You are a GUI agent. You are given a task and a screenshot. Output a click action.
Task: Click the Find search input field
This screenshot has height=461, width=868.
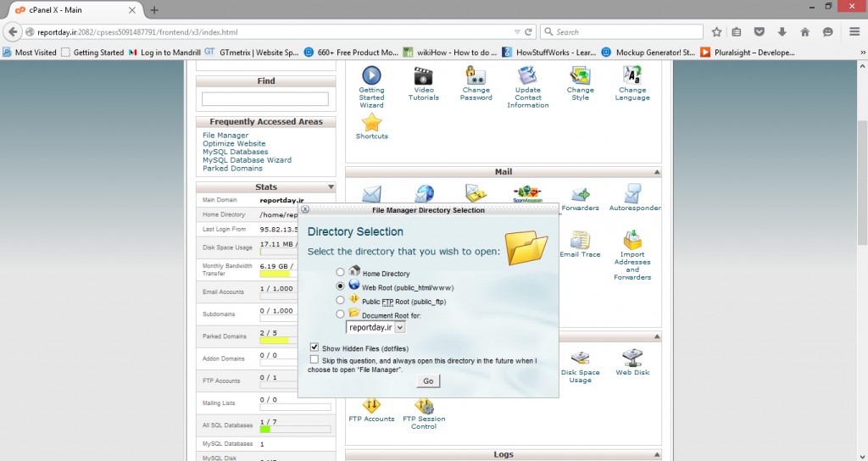click(264, 99)
